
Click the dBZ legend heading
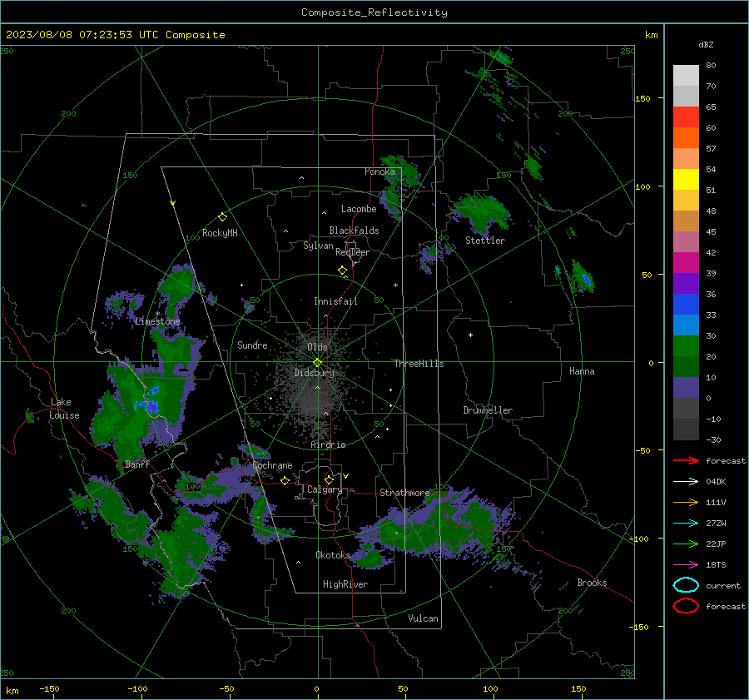tap(706, 44)
